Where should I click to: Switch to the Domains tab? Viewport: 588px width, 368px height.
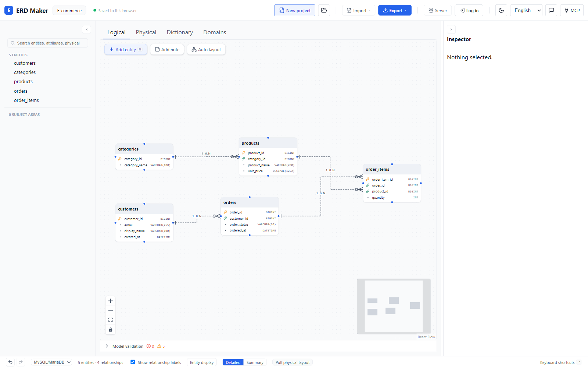(215, 32)
